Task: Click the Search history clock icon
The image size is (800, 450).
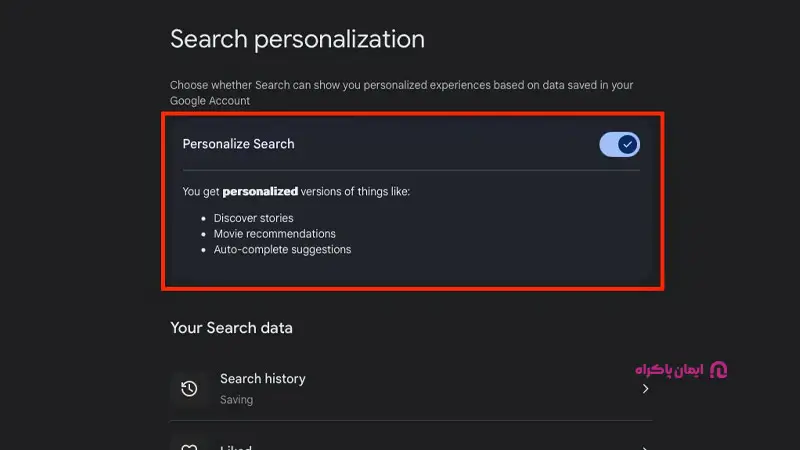Action: point(188,388)
